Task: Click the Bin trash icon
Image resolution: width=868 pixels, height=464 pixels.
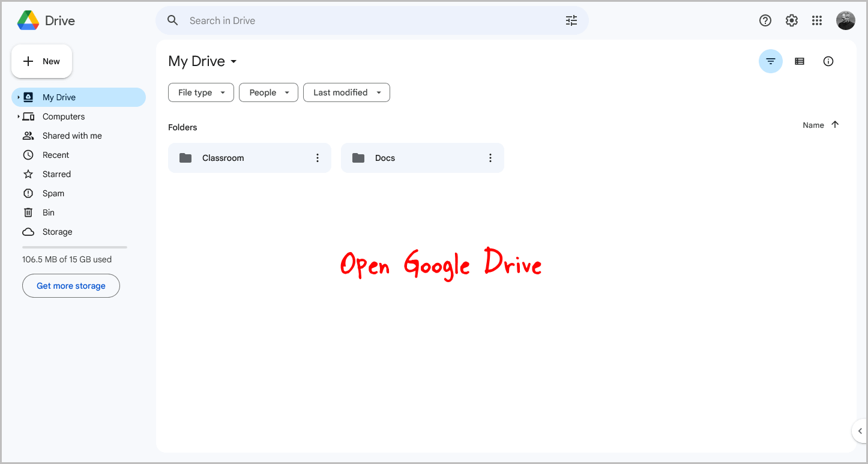Action: [28, 212]
